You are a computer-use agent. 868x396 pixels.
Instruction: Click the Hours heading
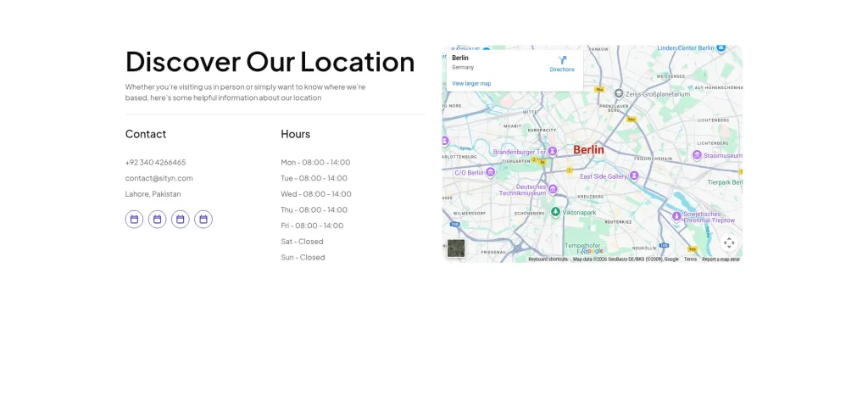296,134
